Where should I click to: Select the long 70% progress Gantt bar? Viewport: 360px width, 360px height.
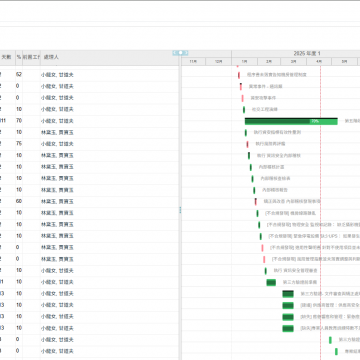pos(291,121)
